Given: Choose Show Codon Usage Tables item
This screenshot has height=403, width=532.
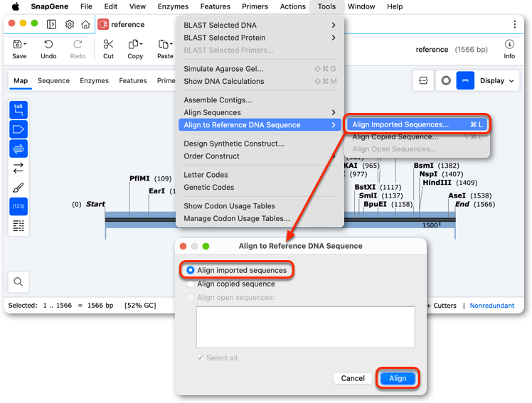Looking at the screenshot, I should tap(260, 206).
